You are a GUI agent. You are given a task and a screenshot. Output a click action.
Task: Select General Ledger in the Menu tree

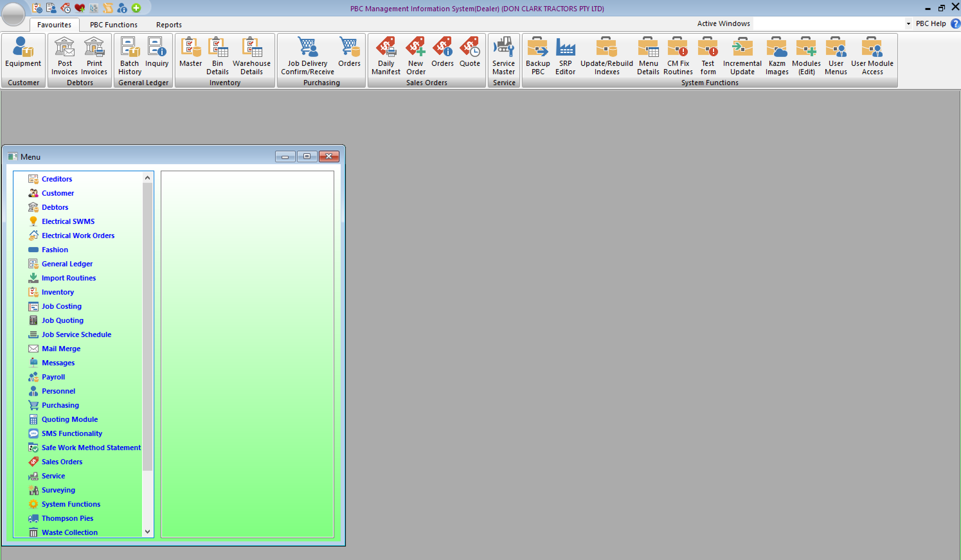click(67, 264)
